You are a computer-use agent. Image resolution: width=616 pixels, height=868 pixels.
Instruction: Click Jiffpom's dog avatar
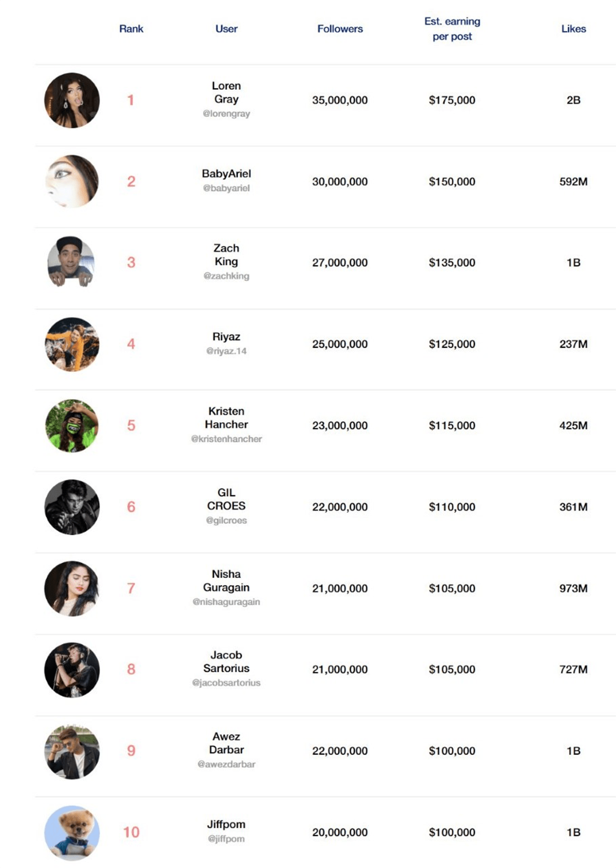72,833
